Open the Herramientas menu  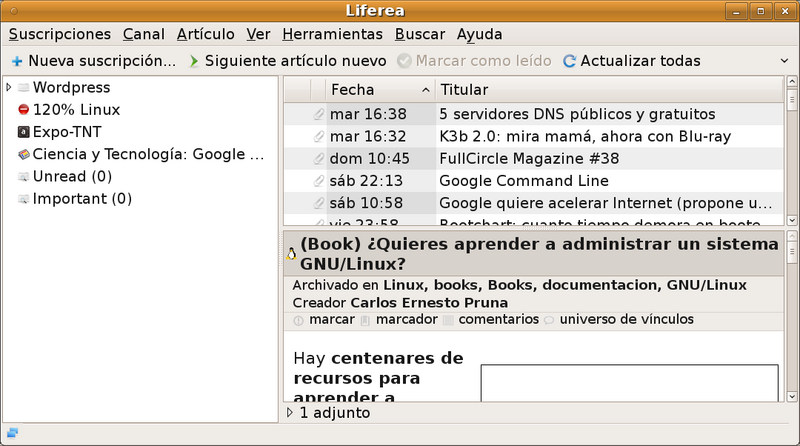coord(333,34)
